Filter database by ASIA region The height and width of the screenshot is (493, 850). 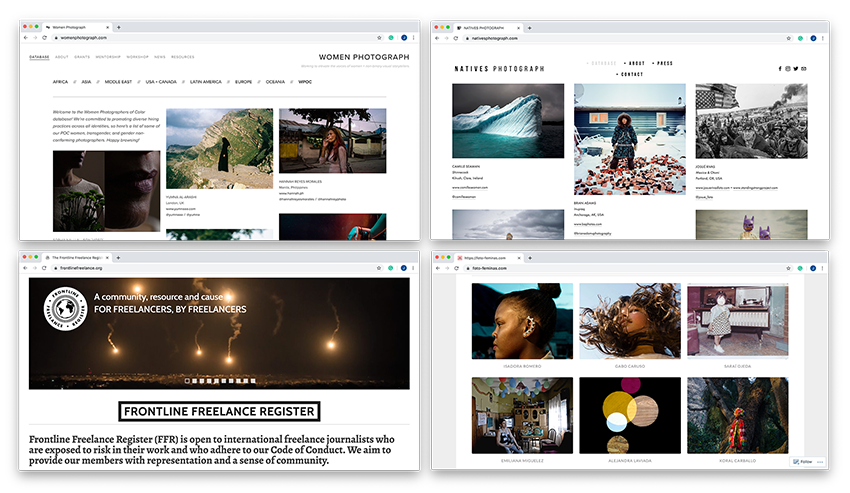tap(86, 82)
